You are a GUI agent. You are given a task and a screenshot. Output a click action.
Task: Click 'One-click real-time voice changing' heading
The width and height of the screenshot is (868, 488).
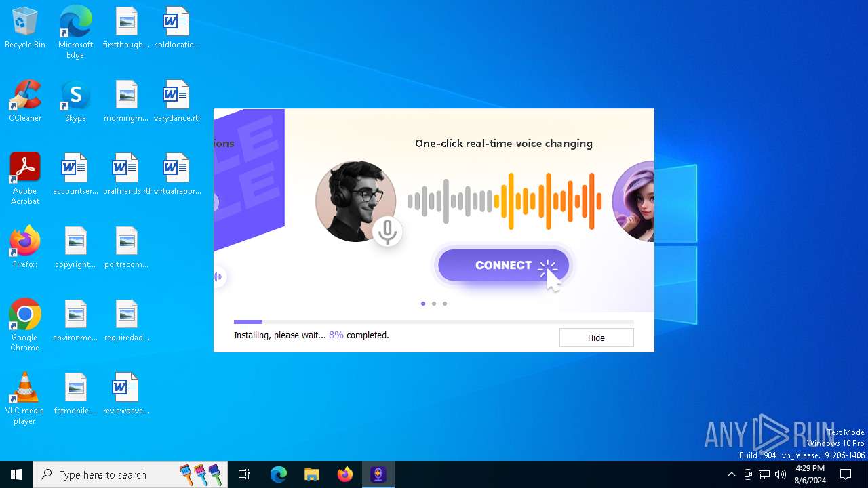pos(504,144)
